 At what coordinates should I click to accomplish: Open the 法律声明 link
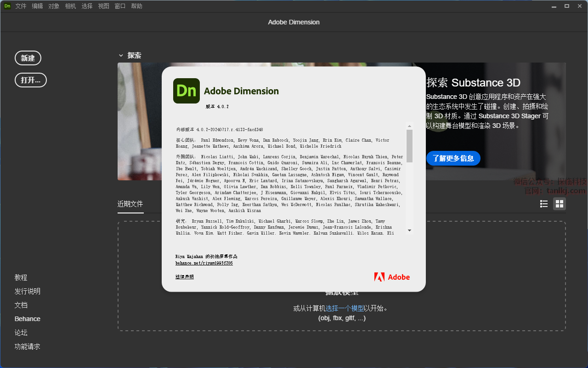(185, 277)
